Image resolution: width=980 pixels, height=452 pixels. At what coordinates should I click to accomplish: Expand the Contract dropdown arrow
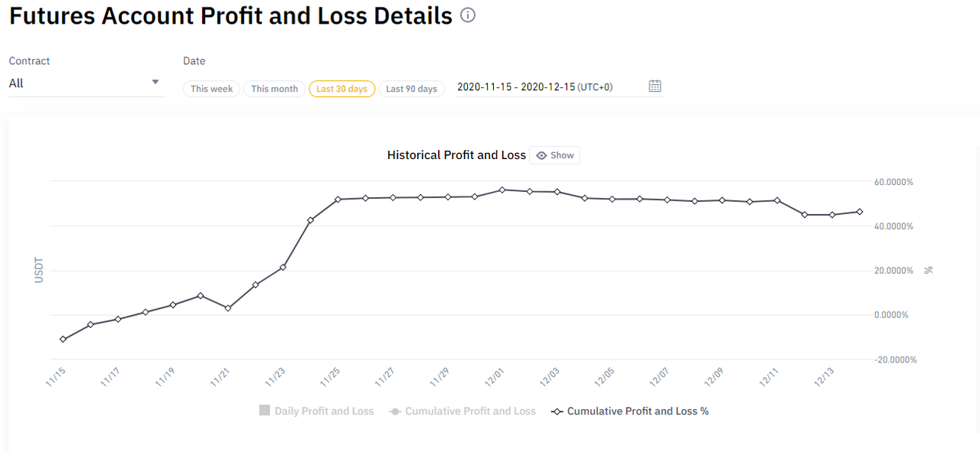155,82
